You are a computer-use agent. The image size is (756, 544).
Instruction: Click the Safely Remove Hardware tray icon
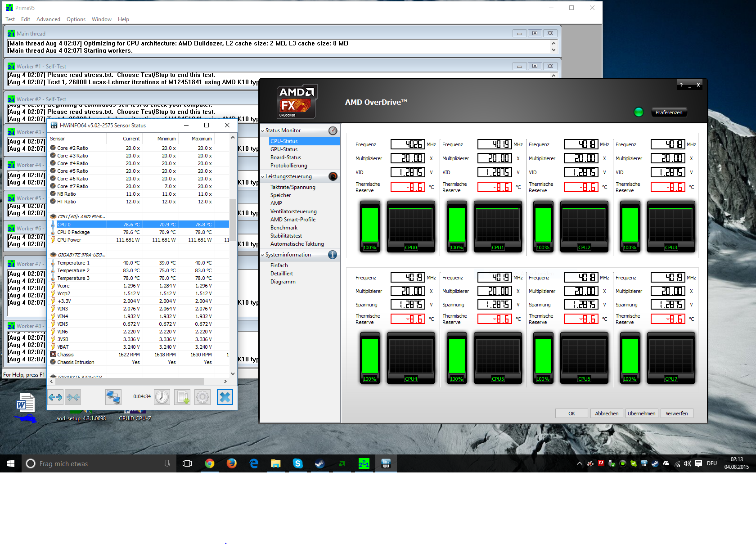(x=612, y=463)
